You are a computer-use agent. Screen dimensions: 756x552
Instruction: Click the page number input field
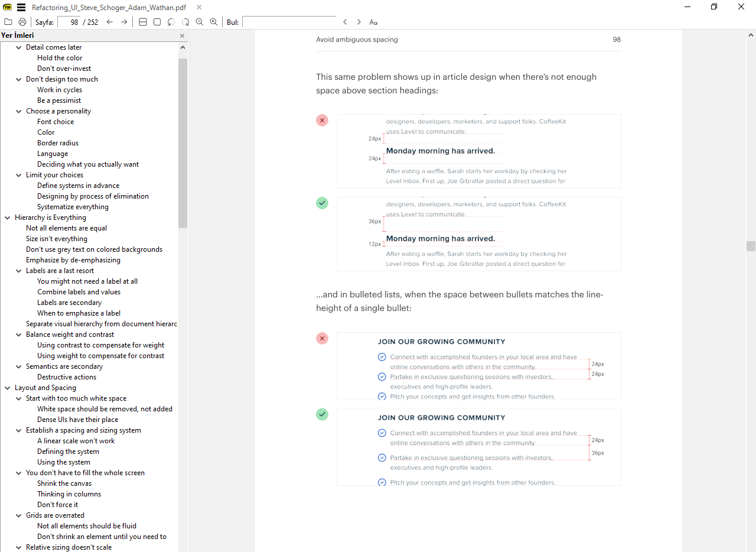click(x=69, y=22)
